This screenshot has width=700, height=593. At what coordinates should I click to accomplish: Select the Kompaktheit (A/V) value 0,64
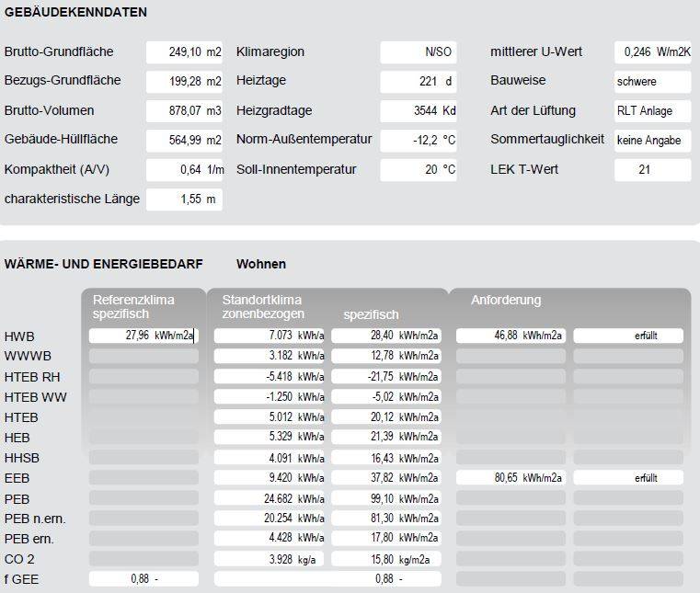click(x=184, y=169)
